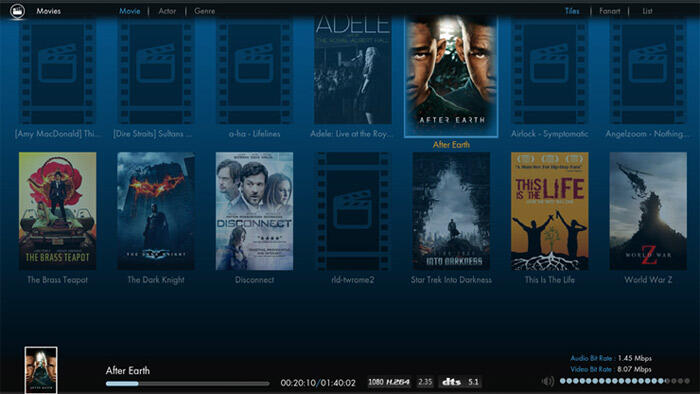Click the 2.35 aspect ratio badge

click(425, 382)
